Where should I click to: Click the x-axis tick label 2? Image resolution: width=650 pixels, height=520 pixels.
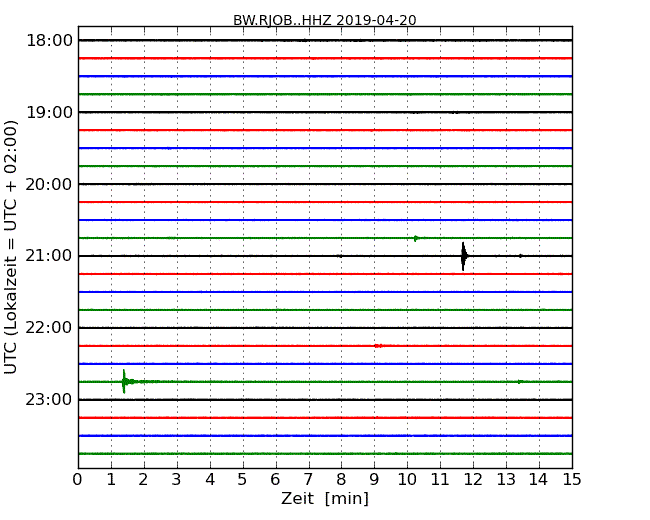[143, 480]
